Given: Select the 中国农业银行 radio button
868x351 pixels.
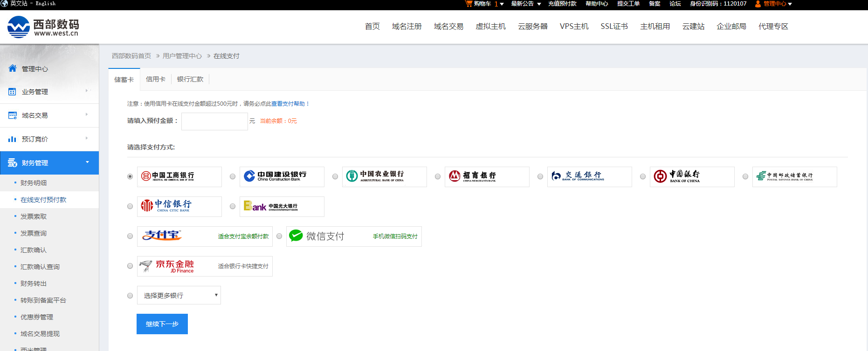Looking at the screenshot, I should pos(335,176).
